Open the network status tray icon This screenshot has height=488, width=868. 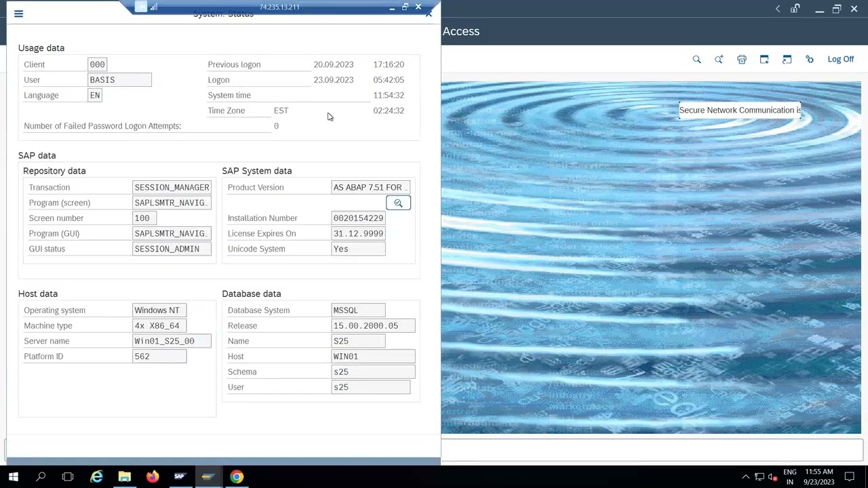(759, 477)
